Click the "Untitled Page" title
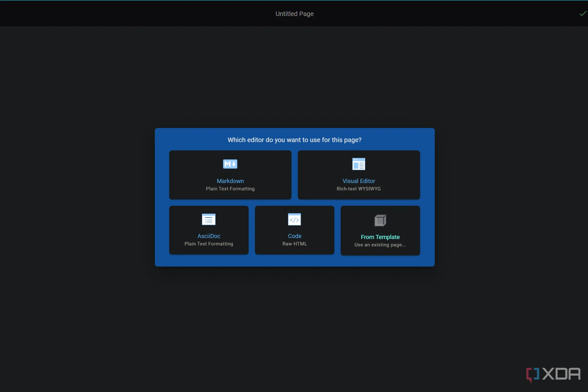588x392 pixels. click(294, 14)
